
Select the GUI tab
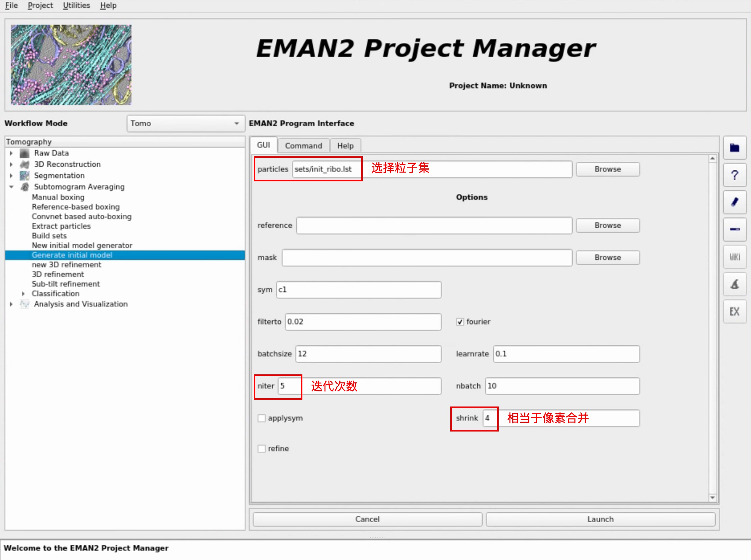click(x=264, y=145)
